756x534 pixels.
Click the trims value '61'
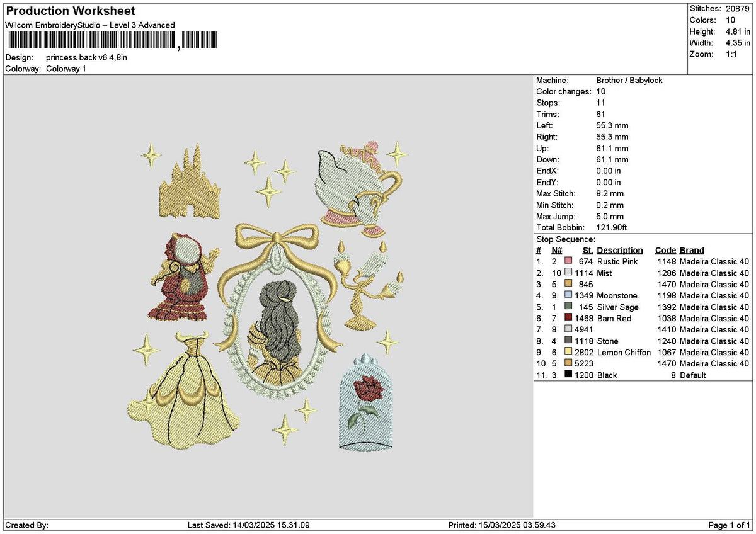(600, 115)
